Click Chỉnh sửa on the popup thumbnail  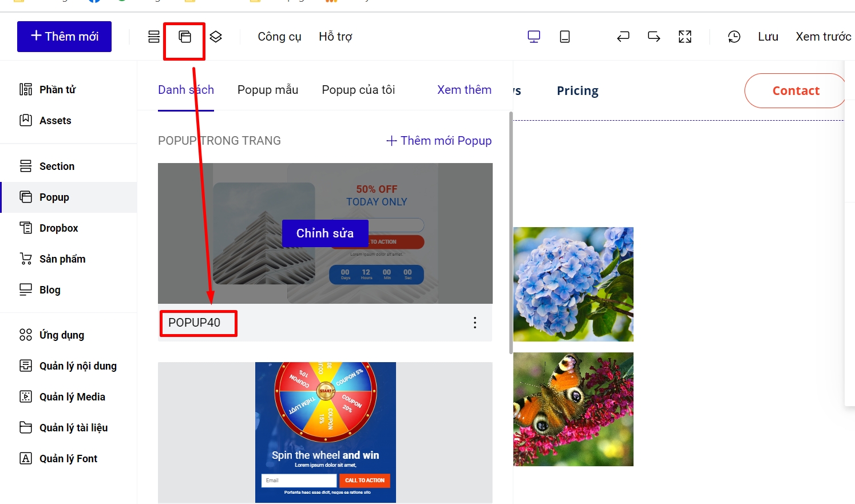point(325,233)
